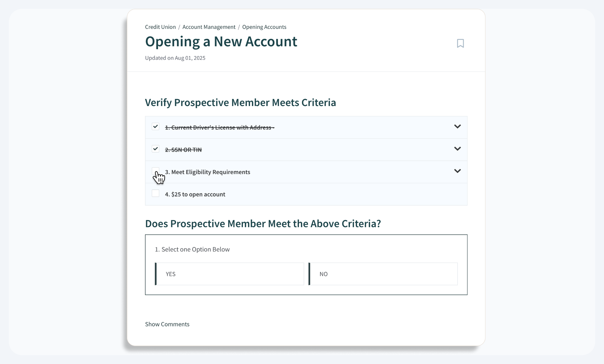Screen dimensions: 604x364
Task: Open the Show Comments link
Action: [167, 324]
